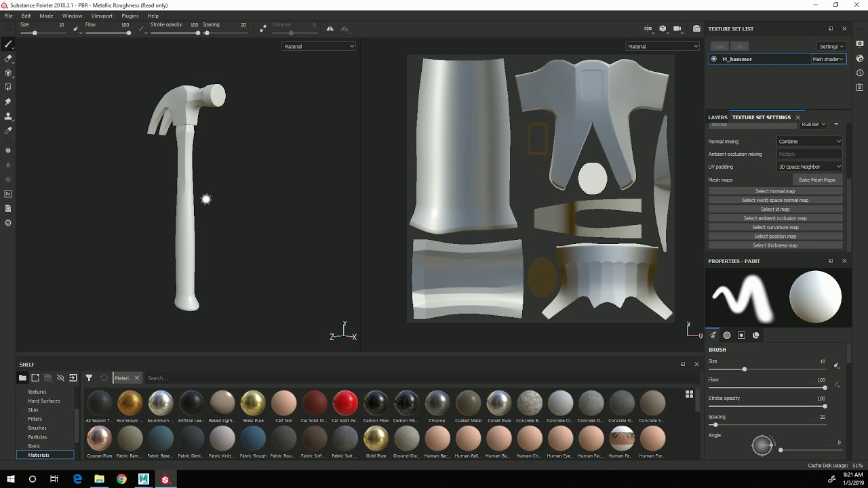Select the Material Picker eyedropper
Image resolution: width=868 pixels, height=488 pixels.
[x=8, y=130]
